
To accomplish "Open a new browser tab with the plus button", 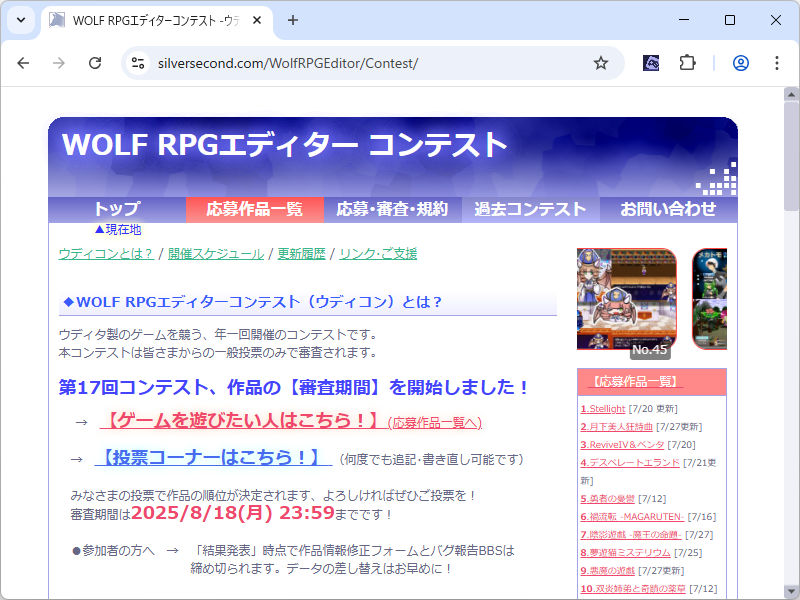I will (x=290, y=20).
